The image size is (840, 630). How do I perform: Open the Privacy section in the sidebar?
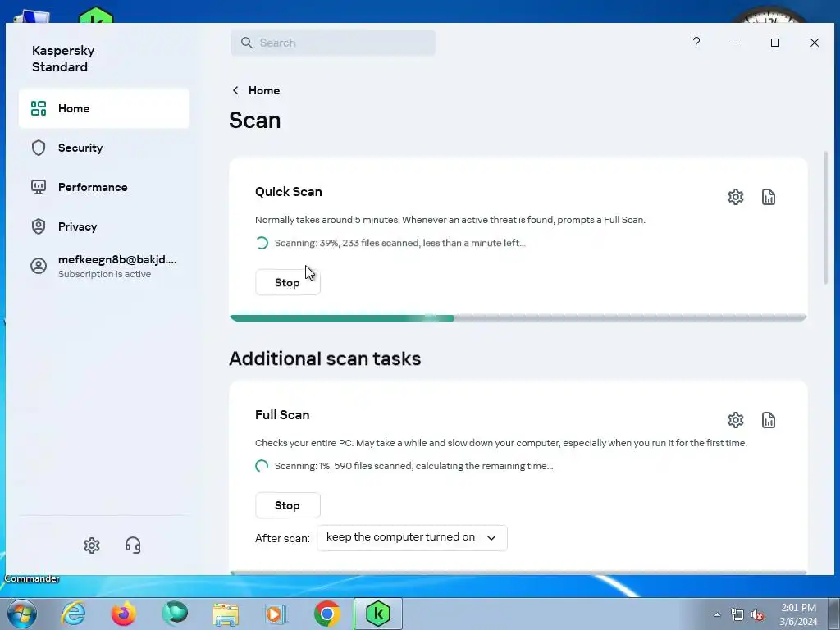104,226
